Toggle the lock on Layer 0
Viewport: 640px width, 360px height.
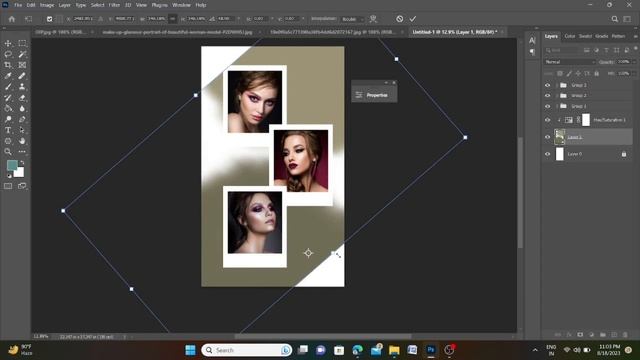tap(624, 154)
